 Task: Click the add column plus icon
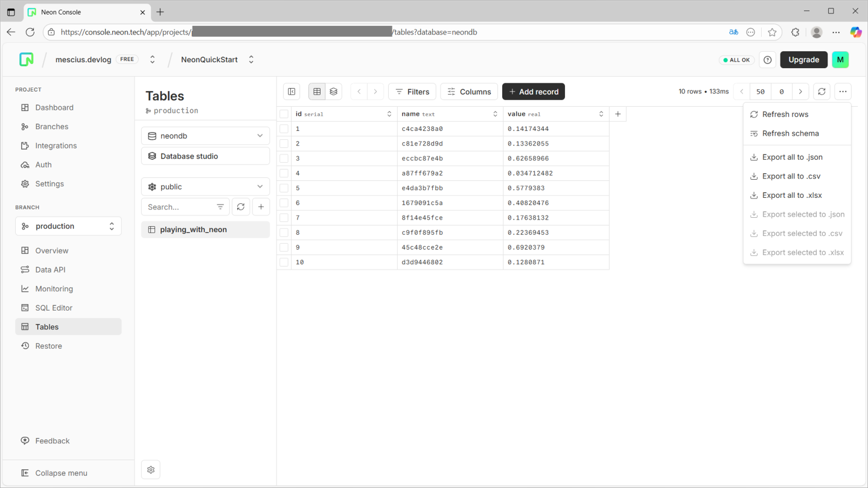[x=617, y=114]
